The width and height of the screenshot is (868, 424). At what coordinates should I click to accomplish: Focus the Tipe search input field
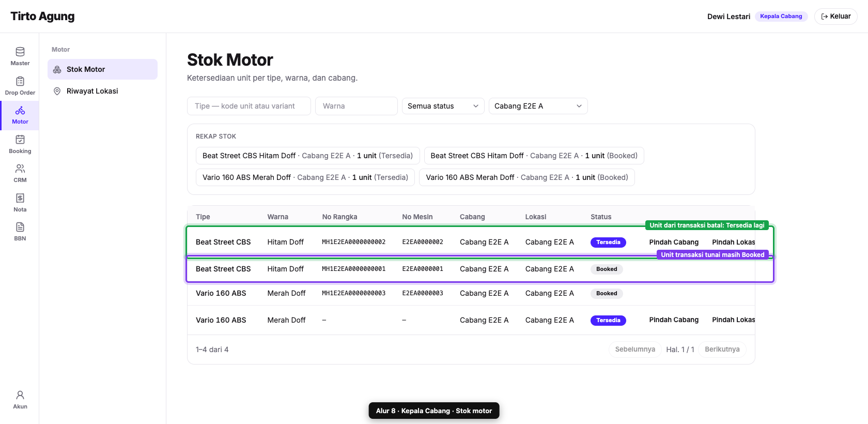pos(249,106)
